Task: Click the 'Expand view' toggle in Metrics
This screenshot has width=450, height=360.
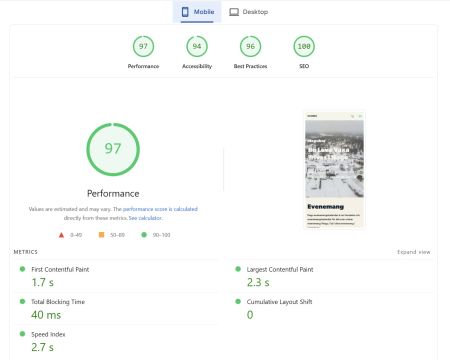Action: pos(414,252)
